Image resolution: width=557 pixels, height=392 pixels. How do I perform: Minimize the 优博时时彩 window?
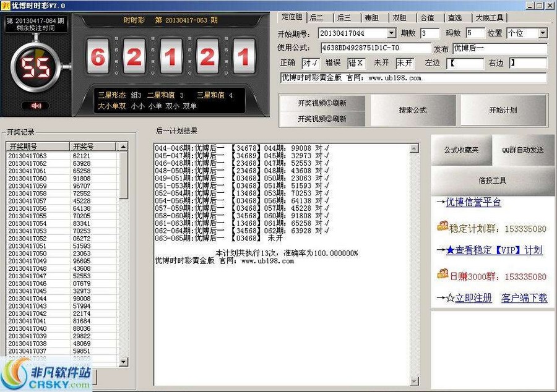[530, 6]
